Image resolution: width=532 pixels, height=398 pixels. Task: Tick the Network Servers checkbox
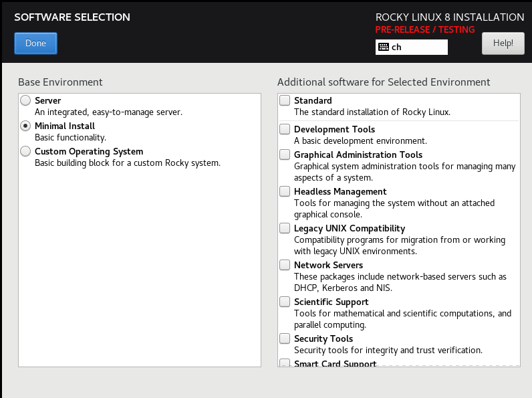[285, 265]
